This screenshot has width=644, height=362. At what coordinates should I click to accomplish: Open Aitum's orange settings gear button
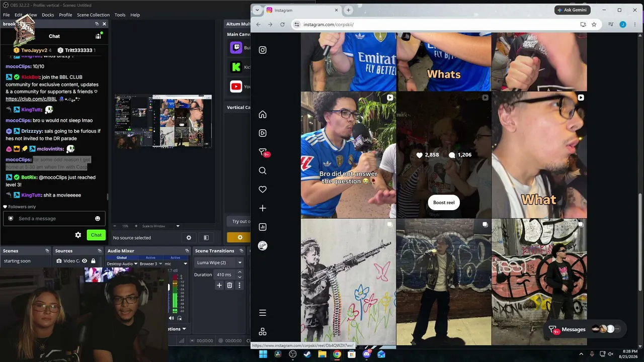pos(239,237)
